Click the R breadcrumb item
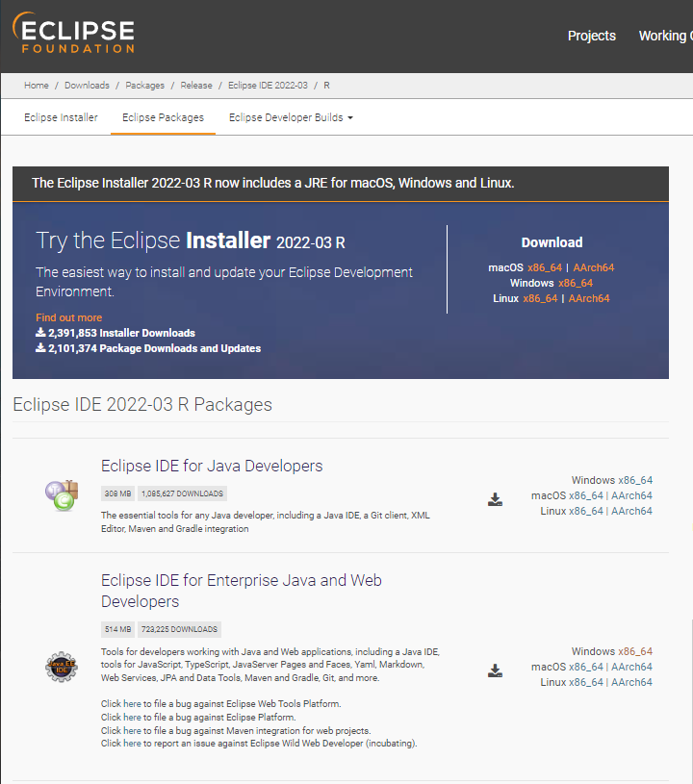Viewport: 693px width, 784px height. [326, 86]
